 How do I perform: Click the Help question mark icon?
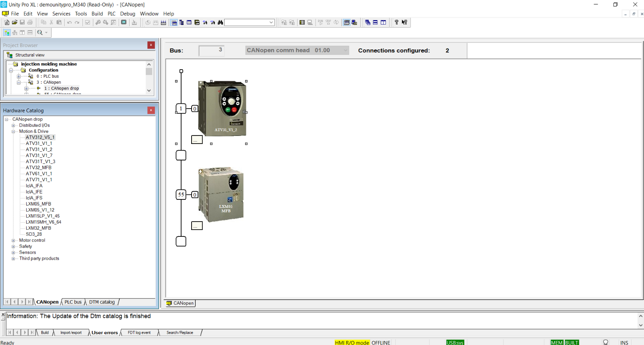coord(396,23)
